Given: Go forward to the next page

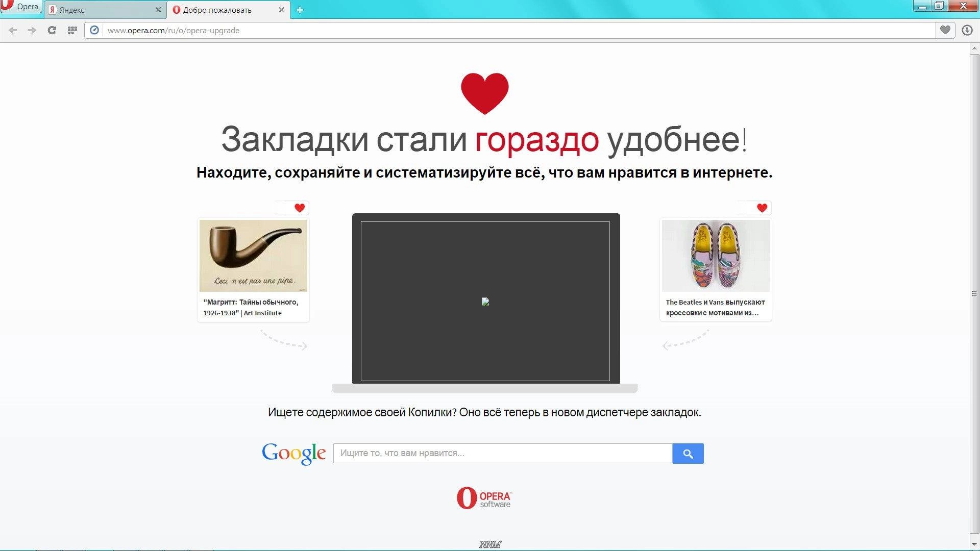Looking at the screenshot, I should point(32,30).
